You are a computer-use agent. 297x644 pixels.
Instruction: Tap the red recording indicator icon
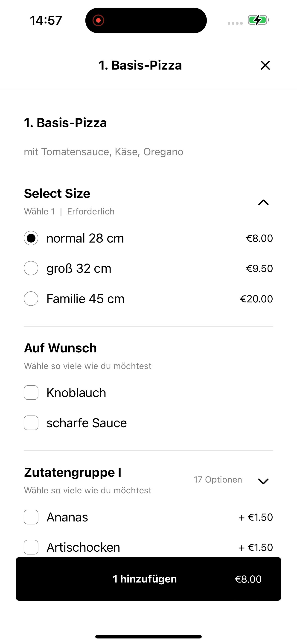[x=98, y=20]
